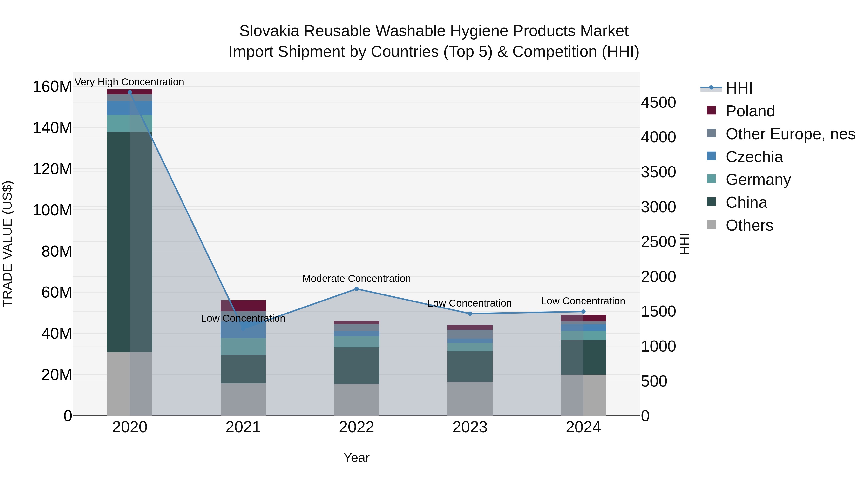Screen dimensions: 868x488
Task: Select the China segment of the 2020 bar
Action: (130, 242)
